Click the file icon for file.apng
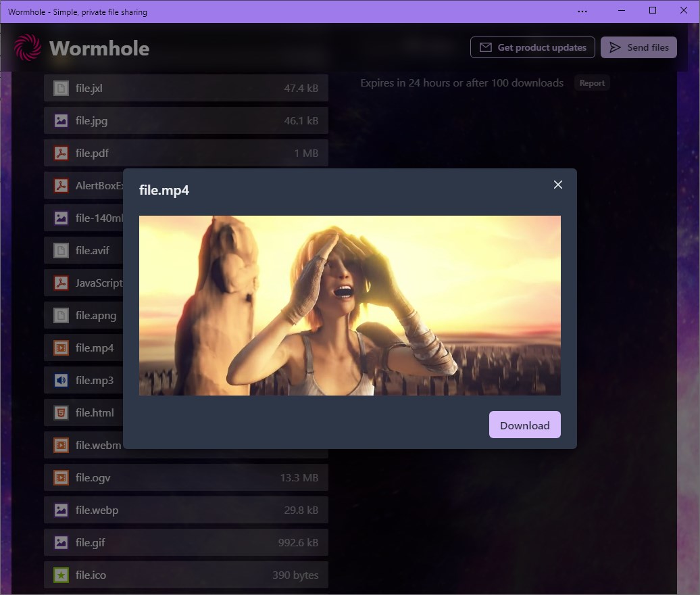 click(61, 315)
